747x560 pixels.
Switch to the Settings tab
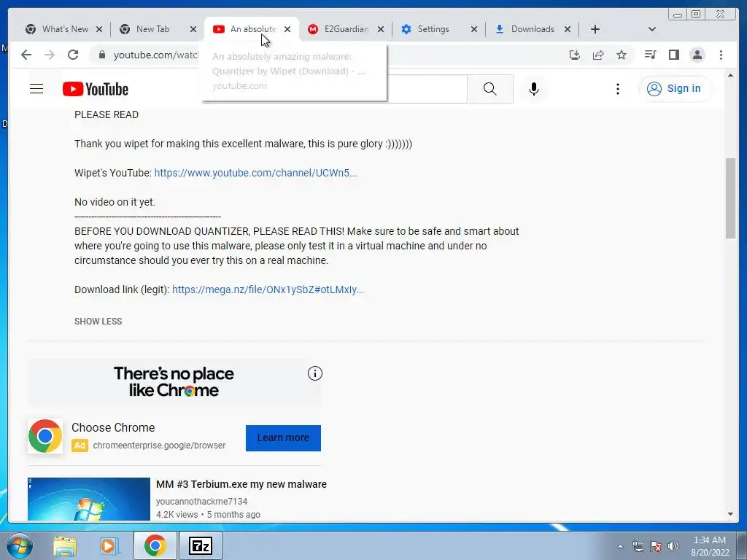click(x=433, y=29)
